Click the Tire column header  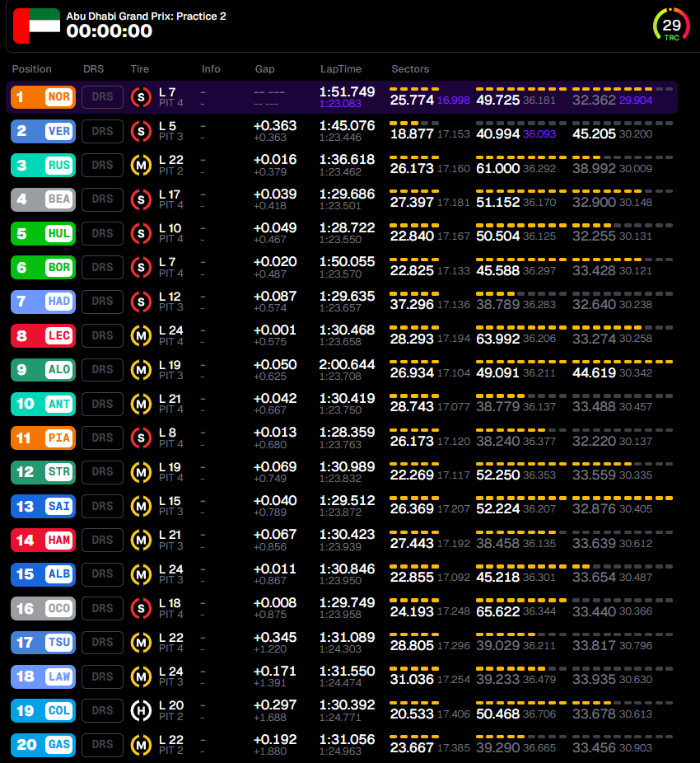pyautogui.click(x=140, y=69)
